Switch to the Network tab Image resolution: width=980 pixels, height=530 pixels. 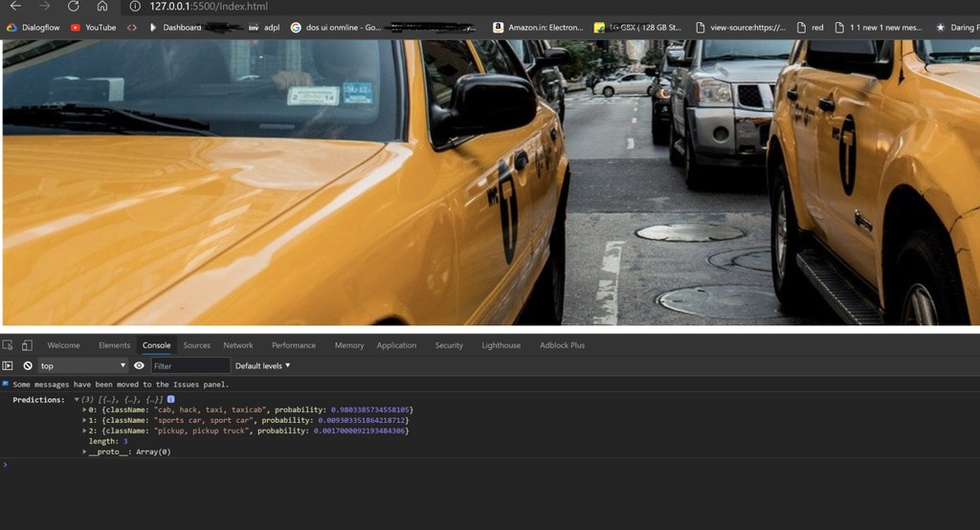238,345
